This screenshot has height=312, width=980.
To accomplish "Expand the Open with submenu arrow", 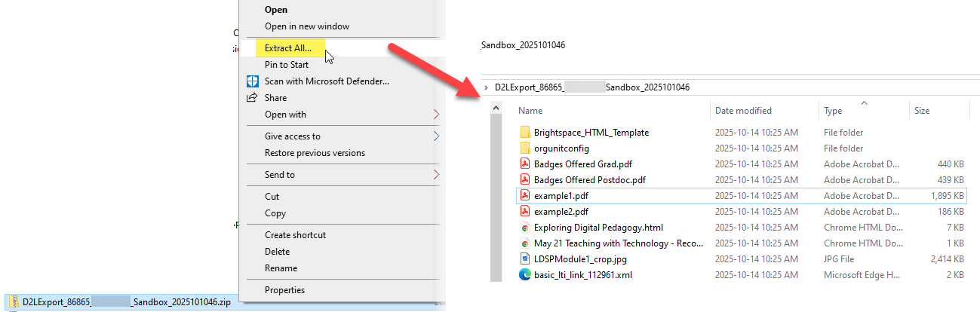I will 436,115.
